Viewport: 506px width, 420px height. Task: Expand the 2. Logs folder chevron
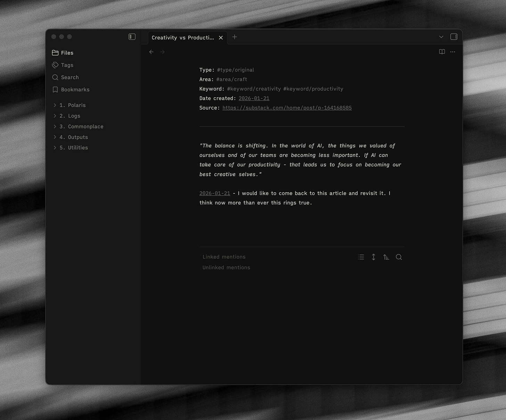coord(55,116)
